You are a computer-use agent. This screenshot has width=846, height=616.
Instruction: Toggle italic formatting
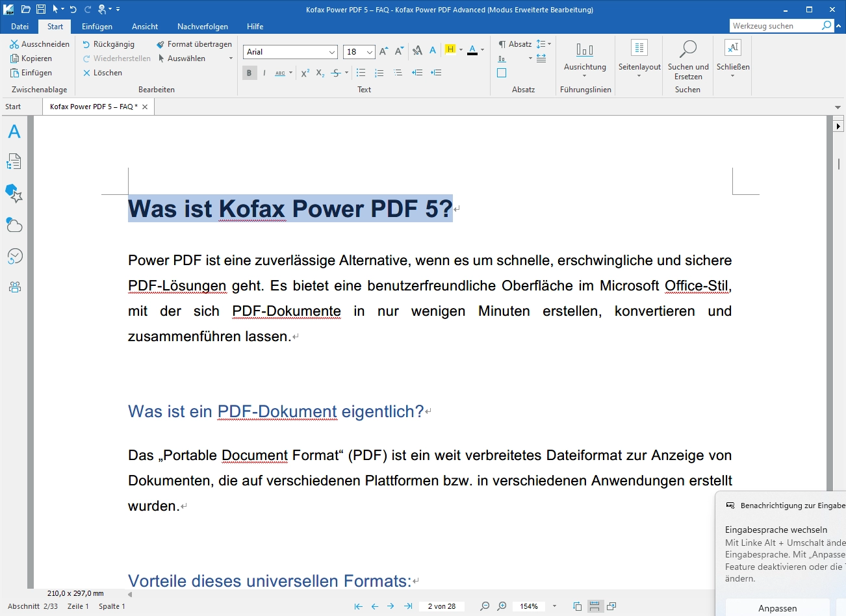[x=264, y=73]
